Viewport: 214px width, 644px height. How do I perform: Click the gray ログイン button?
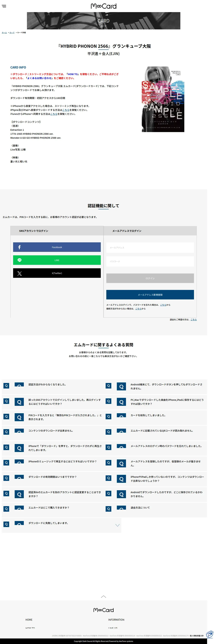(150, 278)
